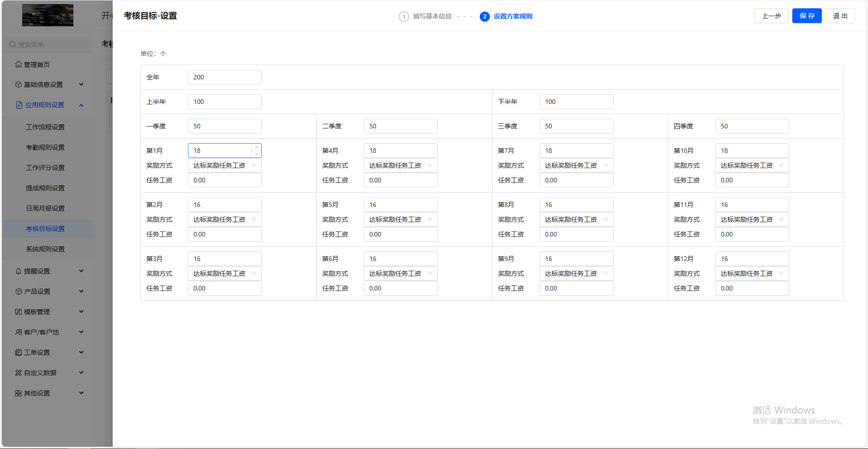Increase 第1月 value with up stepper arrow
868x449 pixels.
click(256, 147)
